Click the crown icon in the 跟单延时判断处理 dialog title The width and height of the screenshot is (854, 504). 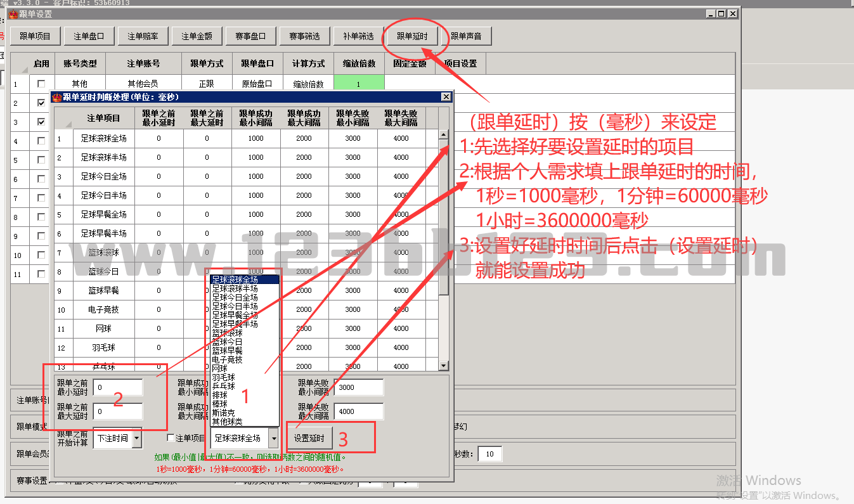pyautogui.click(x=57, y=97)
